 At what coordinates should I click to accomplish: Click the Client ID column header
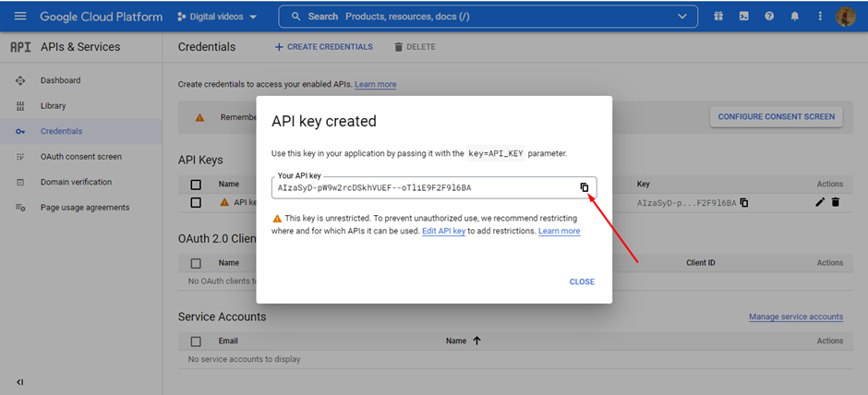click(701, 263)
